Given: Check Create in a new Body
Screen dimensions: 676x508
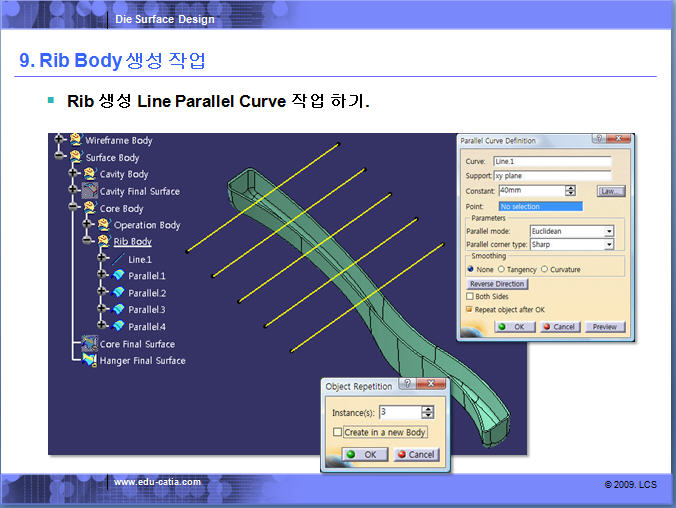Looking at the screenshot, I should click(337, 432).
